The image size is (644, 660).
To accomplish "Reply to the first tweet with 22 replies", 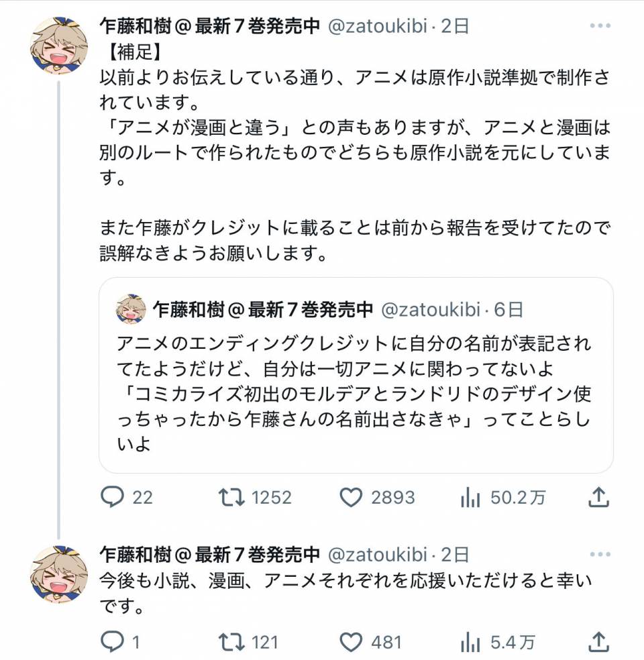I will coord(113,497).
